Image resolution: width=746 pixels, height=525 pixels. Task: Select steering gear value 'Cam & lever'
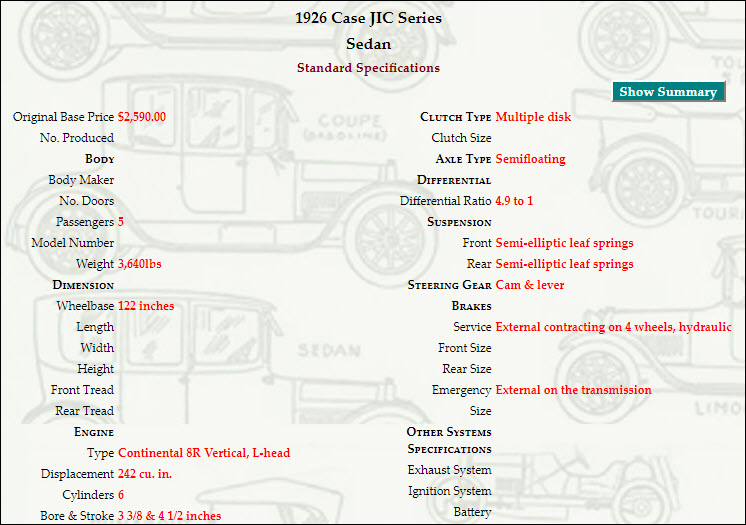coord(530,285)
